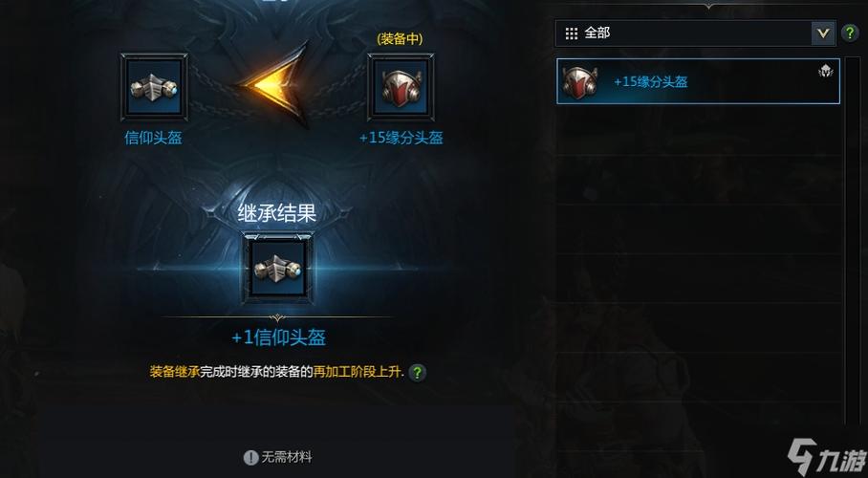The width and height of the screenshot is (868, 478).
Task: Click the 无需材料 exclamation info icon
Action: pos(250,458)
